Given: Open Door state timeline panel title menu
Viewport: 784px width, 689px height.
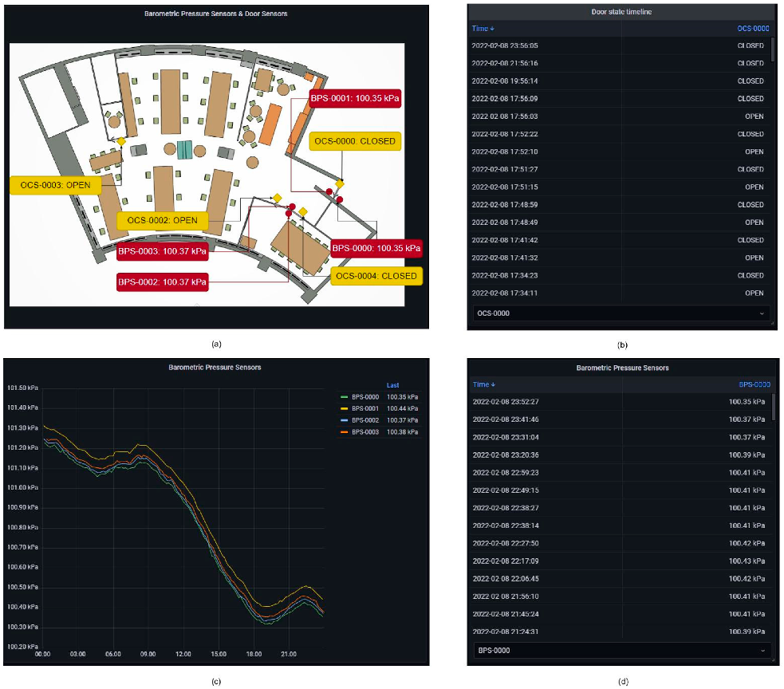Looking at the screenshot, I should point(621,11).
